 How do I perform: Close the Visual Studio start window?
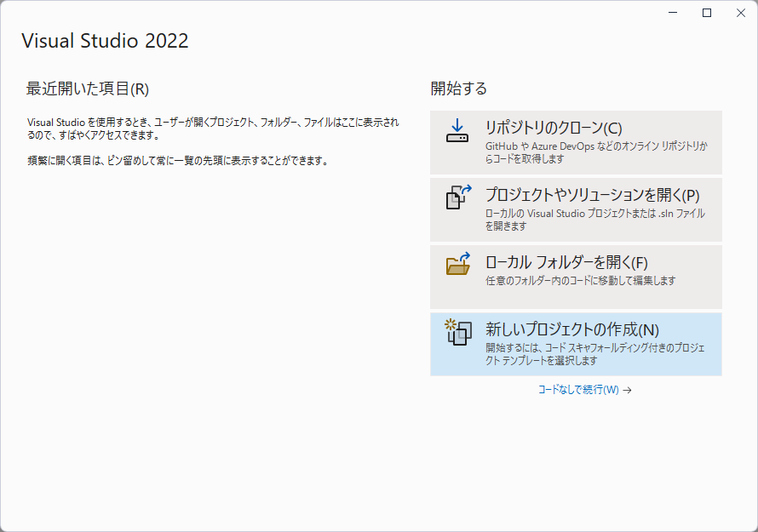[x=740, y=13]
